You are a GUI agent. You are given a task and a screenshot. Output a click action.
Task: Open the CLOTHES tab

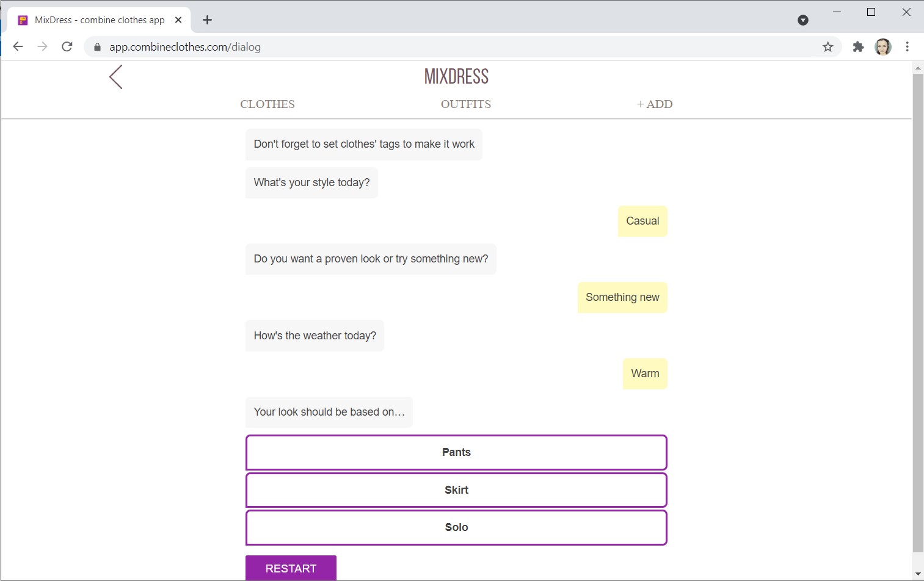pyautogui.click(x=267, y=104)
